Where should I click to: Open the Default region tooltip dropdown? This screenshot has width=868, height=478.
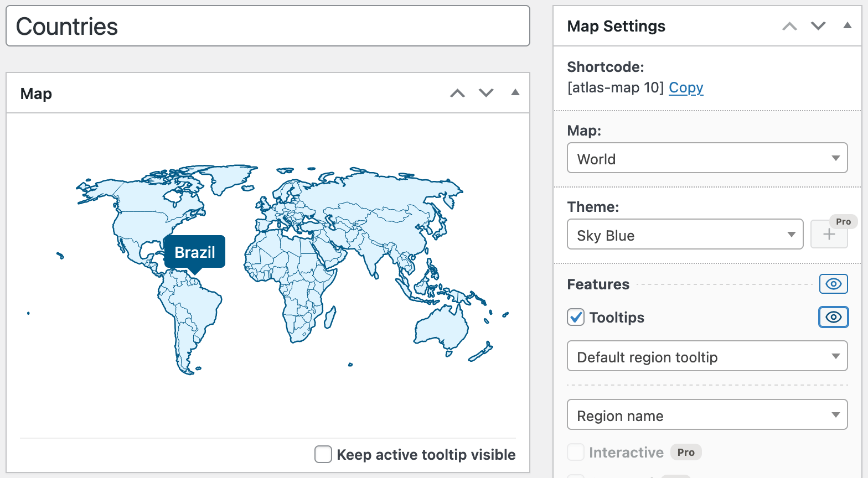pos(707,356)
